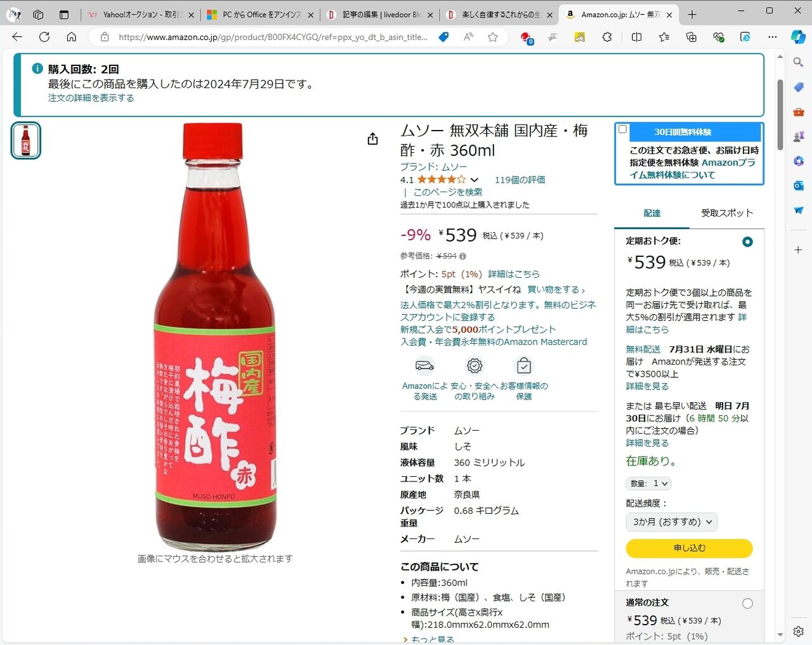Open the sidebar Outlook icon
The height and width of the screenshot is (645, 812).
[799, 185]
